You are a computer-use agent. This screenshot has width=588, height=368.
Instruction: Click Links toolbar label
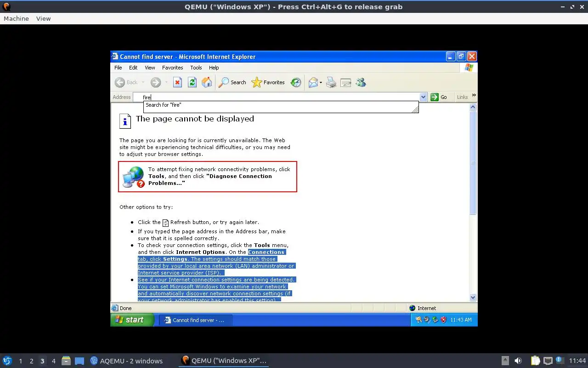point(462,97)
